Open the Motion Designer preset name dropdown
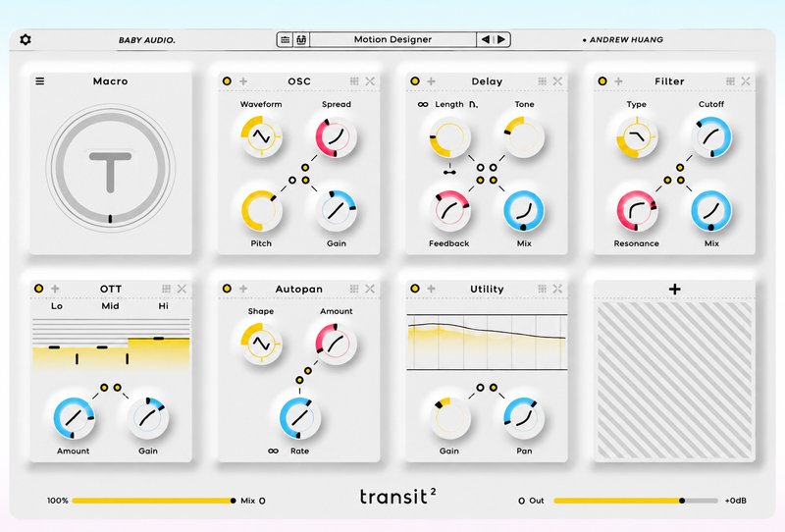The height and width of the screenshot is (532, 785). (393, 39)
